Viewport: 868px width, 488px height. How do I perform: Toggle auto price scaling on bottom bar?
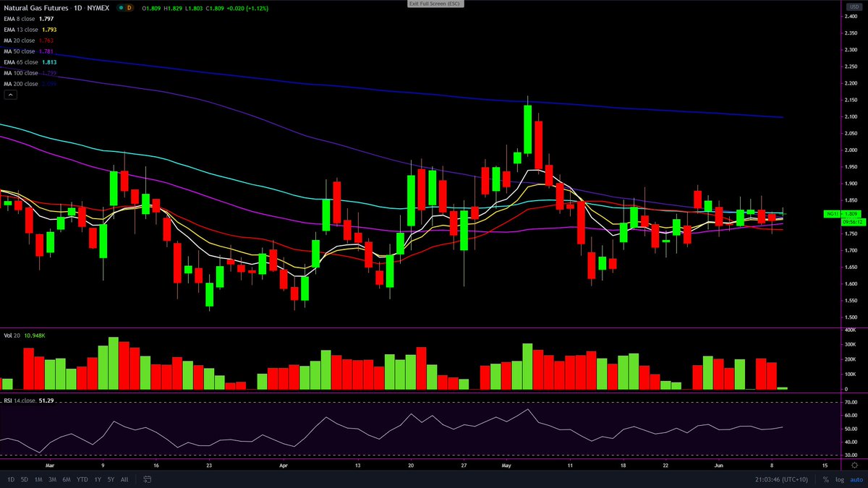(x=855, y=479)
